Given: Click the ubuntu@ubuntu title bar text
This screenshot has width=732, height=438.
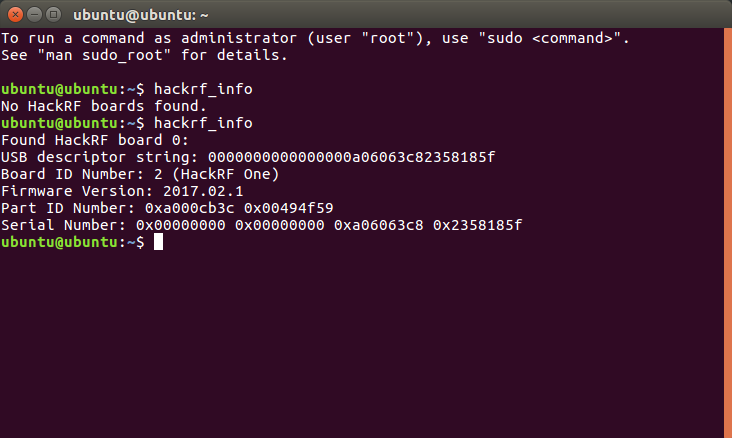Looking at the screenshot, I should (141, 15).
